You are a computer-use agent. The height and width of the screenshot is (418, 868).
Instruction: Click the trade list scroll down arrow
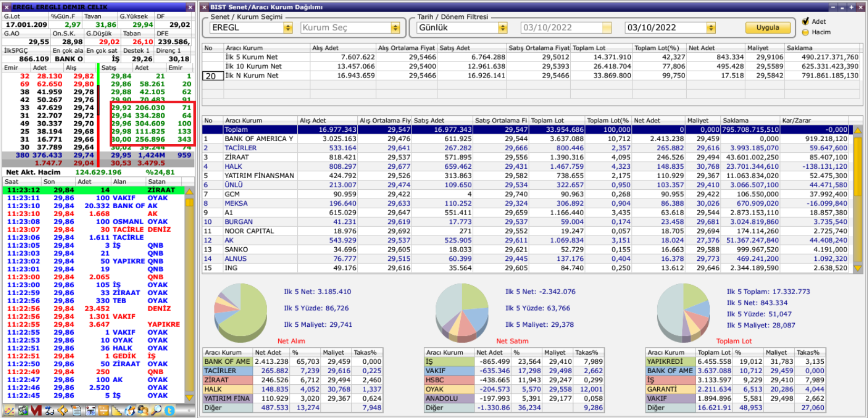click(x=189, y=397)
